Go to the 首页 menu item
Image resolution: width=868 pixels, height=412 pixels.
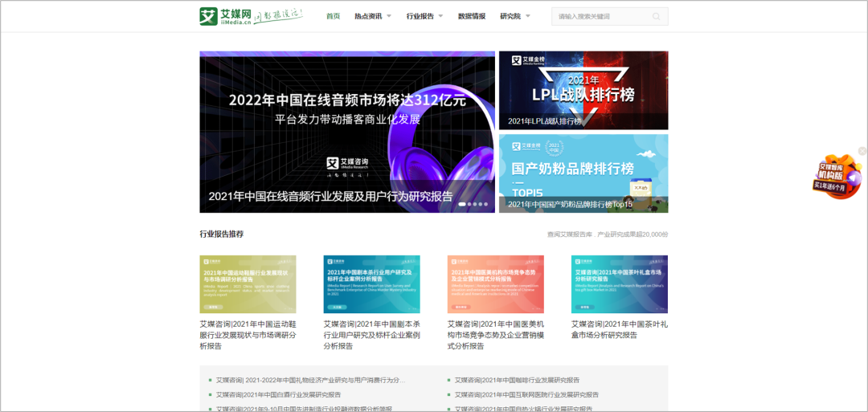333,16
